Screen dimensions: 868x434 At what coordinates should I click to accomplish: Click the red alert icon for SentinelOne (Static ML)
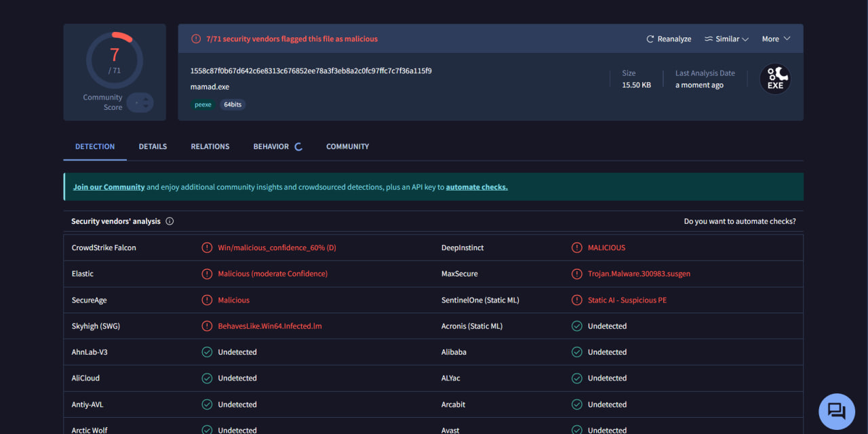click(577, 300)
